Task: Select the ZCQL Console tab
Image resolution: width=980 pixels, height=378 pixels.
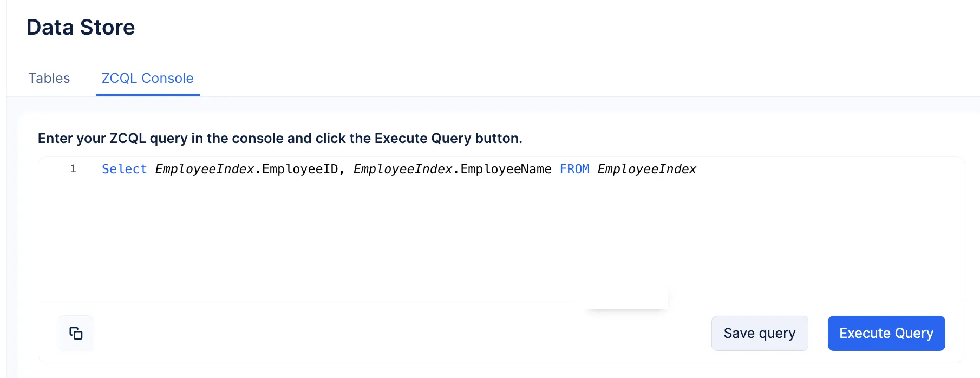Action: pos(148,78)
